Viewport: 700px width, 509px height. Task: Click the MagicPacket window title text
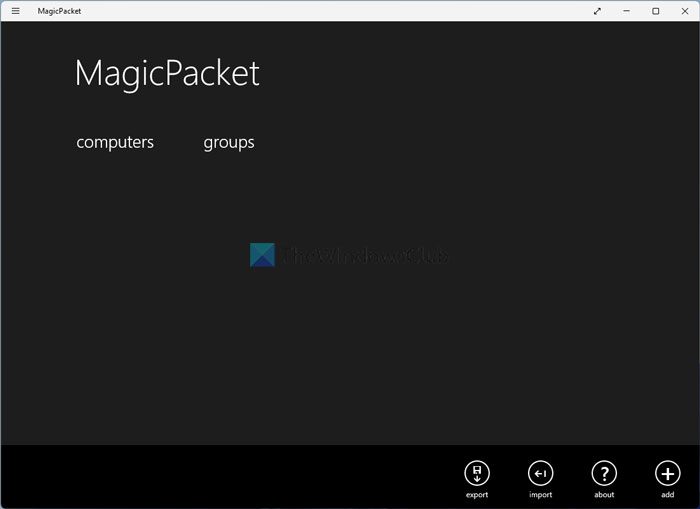coord(59,11)
